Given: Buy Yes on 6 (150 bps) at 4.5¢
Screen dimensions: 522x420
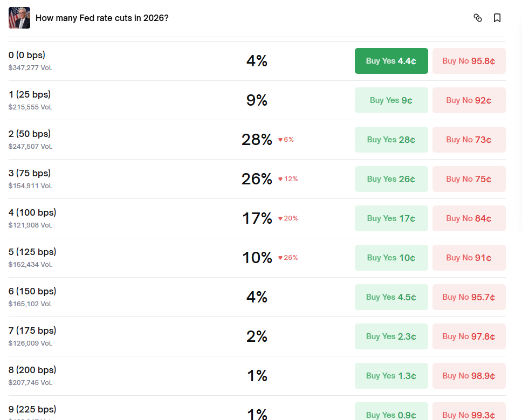Looking at the screenshot, I should [391, 297].
